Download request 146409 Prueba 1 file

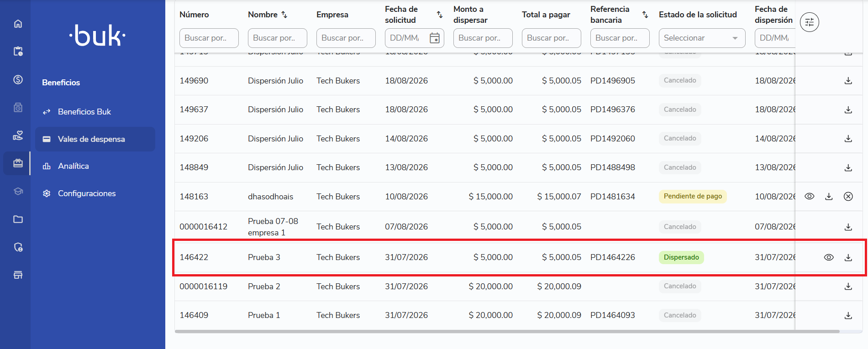coord(848,316)
